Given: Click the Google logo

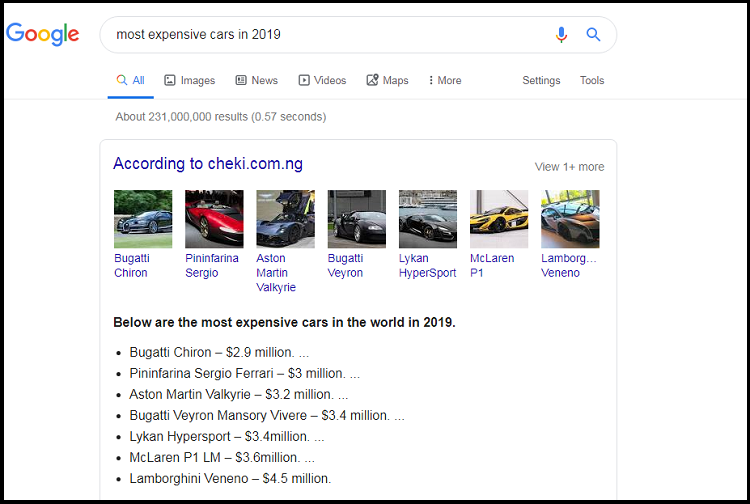Looking at the screenshot, I should pos(42,34).
